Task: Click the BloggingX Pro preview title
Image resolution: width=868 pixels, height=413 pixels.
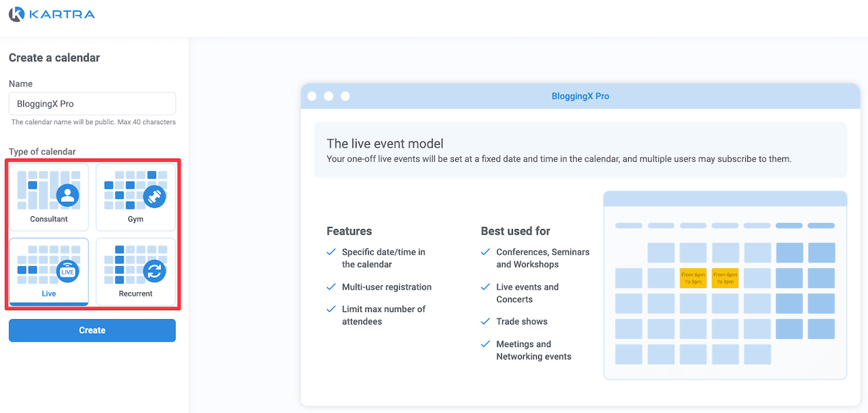Action: (x=580, y=96)
